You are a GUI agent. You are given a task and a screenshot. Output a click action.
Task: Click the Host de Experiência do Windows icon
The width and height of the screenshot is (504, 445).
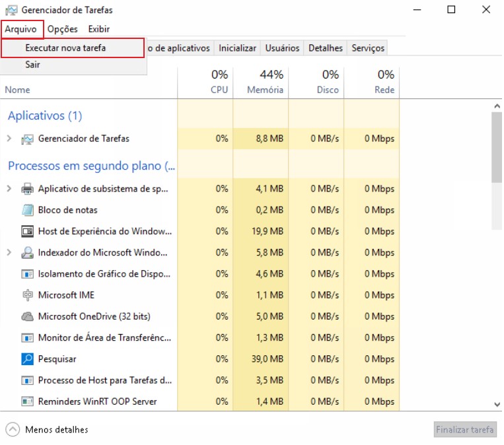27,231
